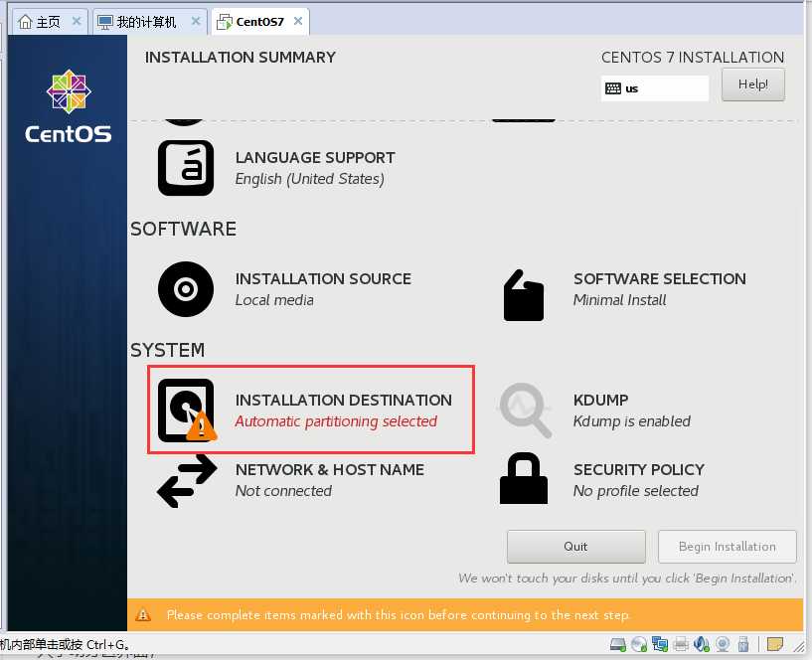Click 'Not connected' status text

click(x=283, y=491)
